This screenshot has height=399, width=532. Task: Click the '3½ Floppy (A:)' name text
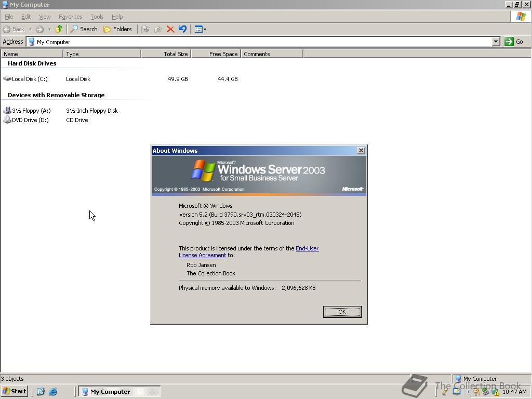(31, 111)
